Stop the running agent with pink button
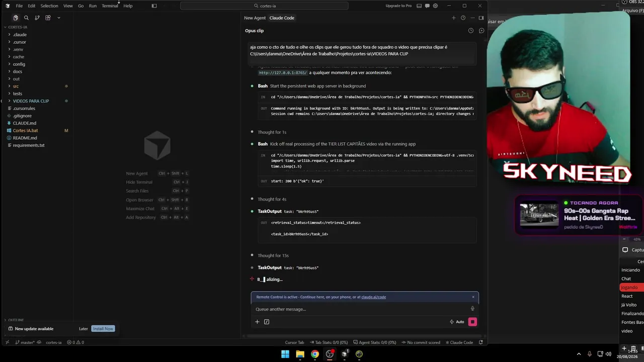644x362 pixels. pyautogui.click(x=472, y=322)
